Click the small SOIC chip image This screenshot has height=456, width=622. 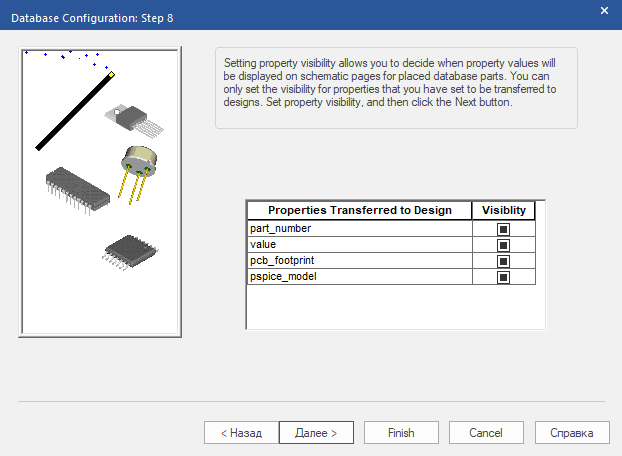coord(125,250)
